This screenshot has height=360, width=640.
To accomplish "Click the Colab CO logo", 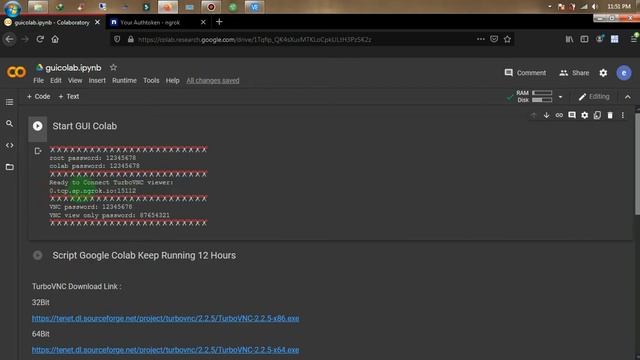I will [x=16, y=72].
